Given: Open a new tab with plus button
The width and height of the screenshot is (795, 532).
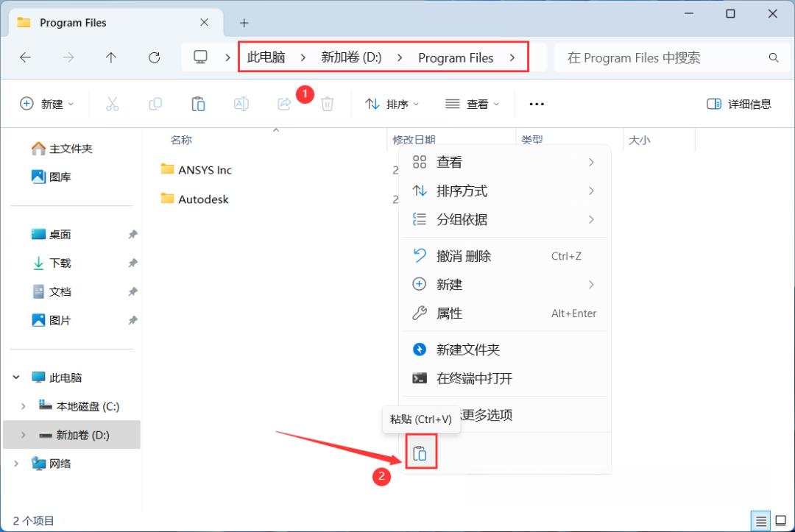Looking at the screenshot, I should point(244,23).
